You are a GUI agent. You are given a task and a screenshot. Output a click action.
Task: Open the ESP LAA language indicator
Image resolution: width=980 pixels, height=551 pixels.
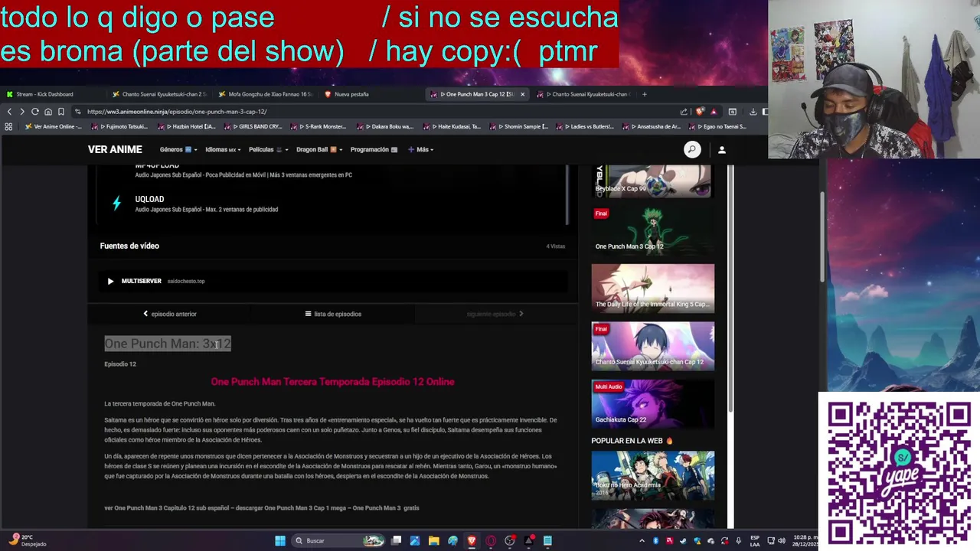point(755,541)
